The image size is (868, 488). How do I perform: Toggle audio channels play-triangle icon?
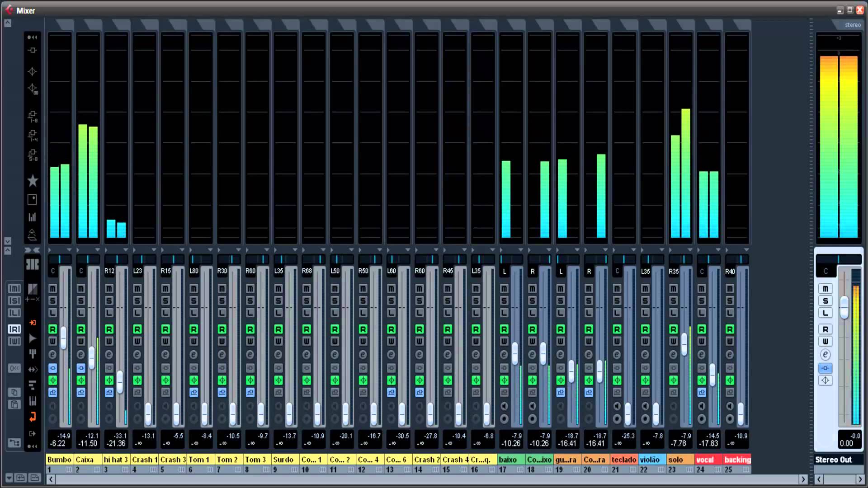pyautogui.click(x=33, y=338)
